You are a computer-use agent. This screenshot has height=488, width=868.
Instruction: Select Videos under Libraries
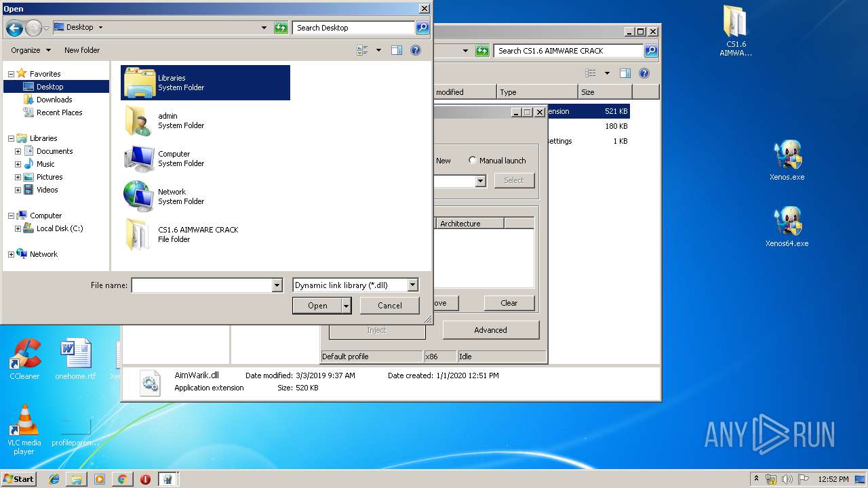click(47, 190)
